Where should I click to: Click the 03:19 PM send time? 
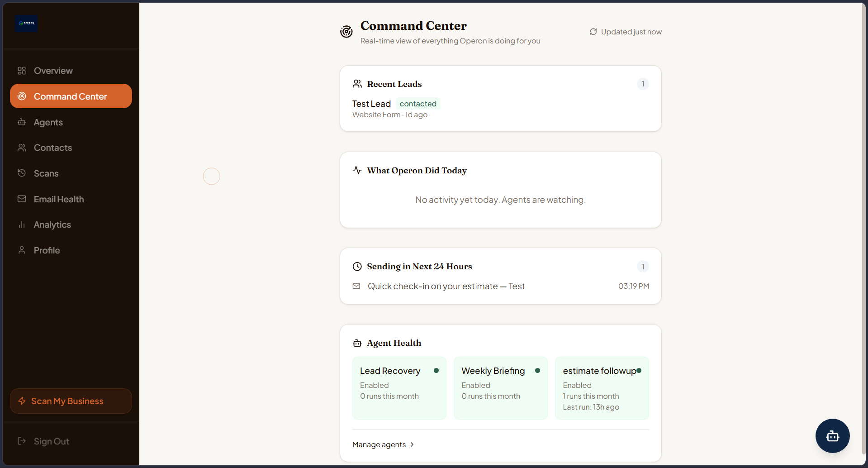634,286
